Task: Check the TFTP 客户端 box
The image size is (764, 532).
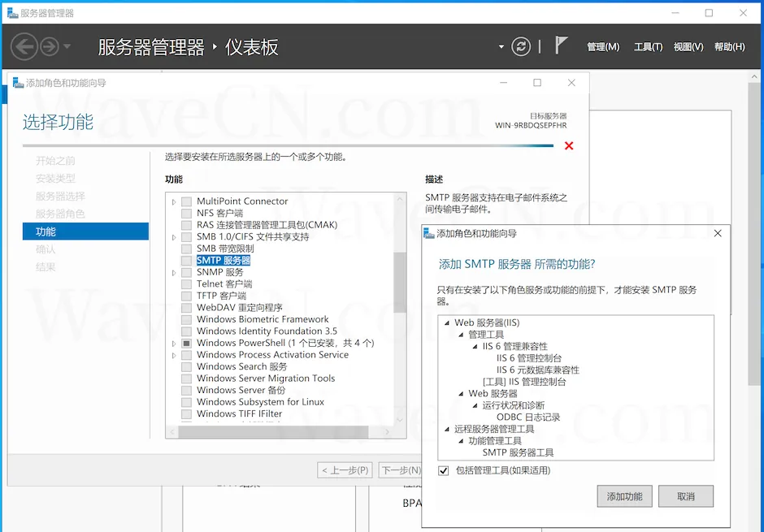Action: [186, 296]
